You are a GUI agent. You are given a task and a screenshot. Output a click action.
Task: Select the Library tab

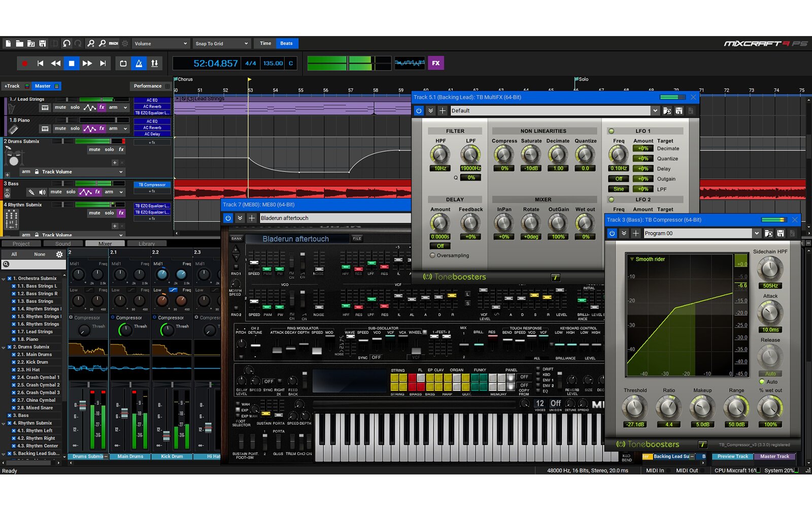(147, 244)
